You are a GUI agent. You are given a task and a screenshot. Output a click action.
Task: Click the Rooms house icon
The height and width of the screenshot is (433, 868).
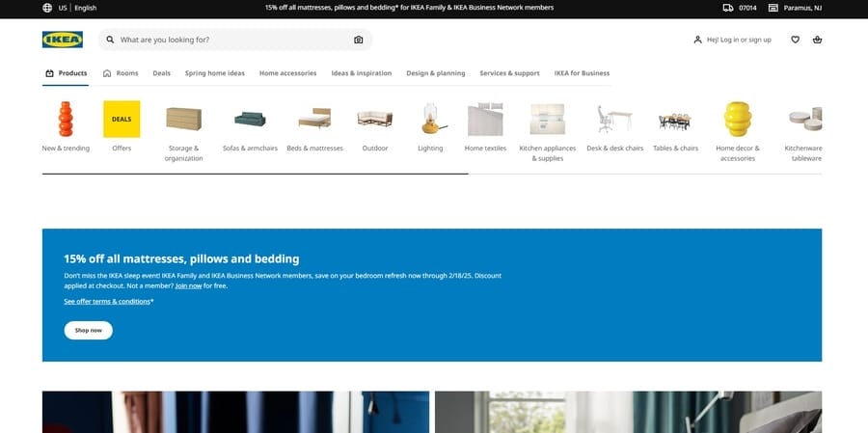[x=107, y=73]
